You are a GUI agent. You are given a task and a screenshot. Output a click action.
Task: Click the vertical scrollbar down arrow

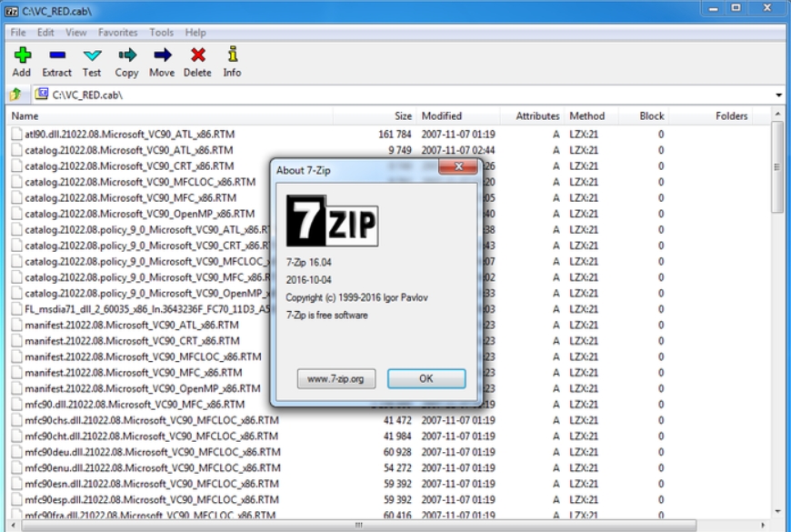coord(777,511)
